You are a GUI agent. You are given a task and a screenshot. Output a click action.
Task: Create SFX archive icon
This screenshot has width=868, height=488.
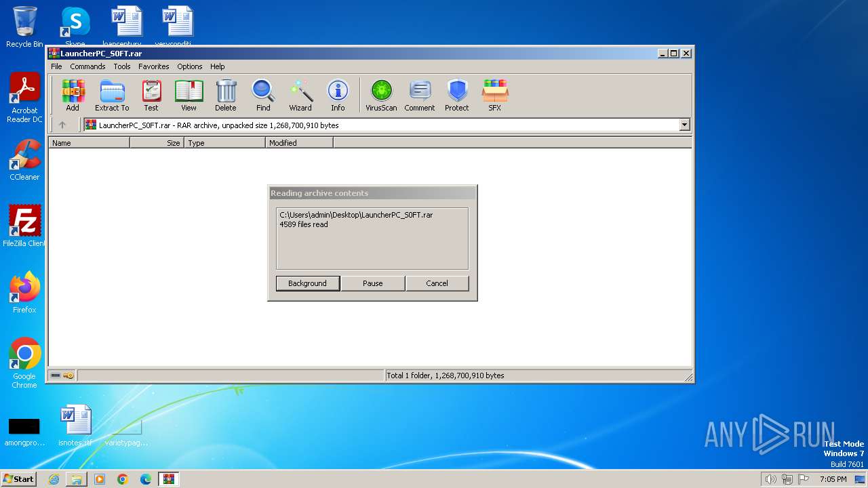click(495, 96)
